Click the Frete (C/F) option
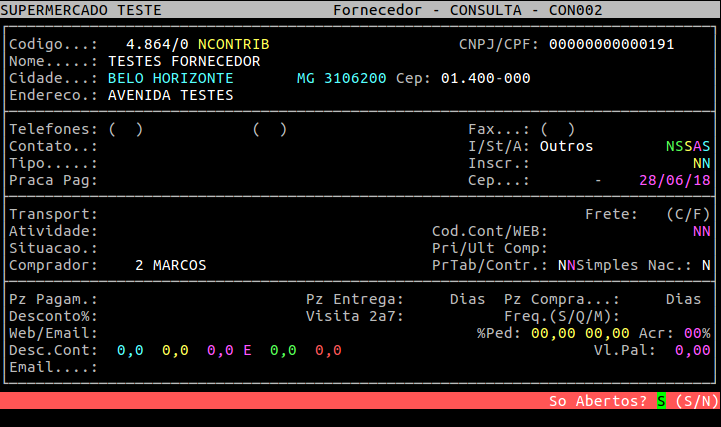This screenshot has height=427, width=721. [x=688, y=214]
